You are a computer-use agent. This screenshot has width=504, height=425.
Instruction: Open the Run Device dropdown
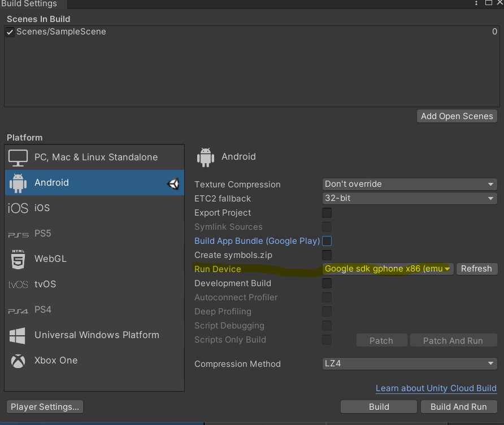(388, 269)
